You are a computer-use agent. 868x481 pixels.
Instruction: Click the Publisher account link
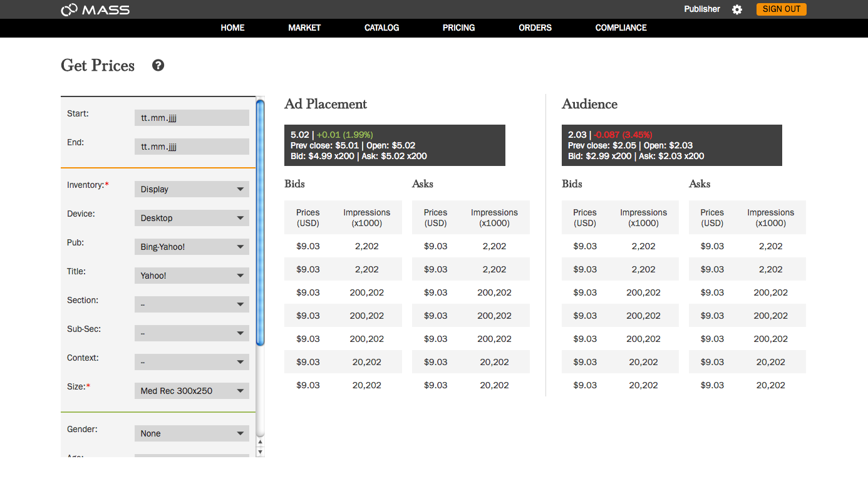coord(701,9)
